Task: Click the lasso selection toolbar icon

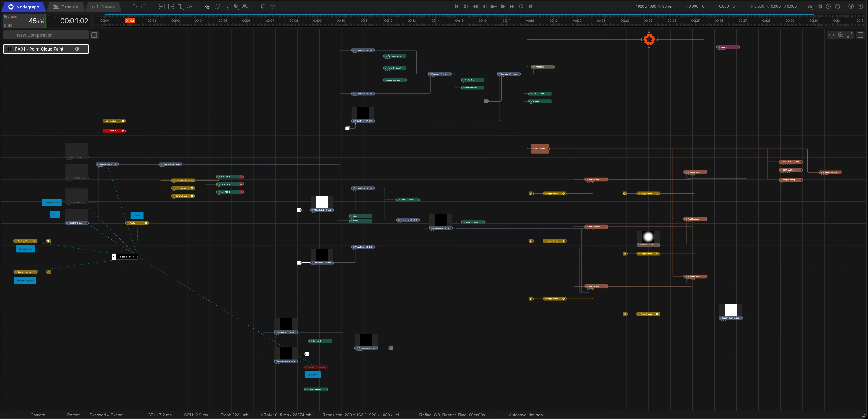Action: coord(217,6)
